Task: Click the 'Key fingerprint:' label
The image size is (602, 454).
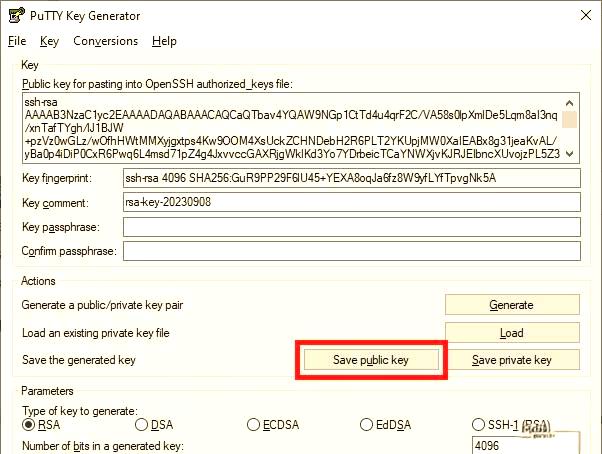Action: [x=57, y=178]
